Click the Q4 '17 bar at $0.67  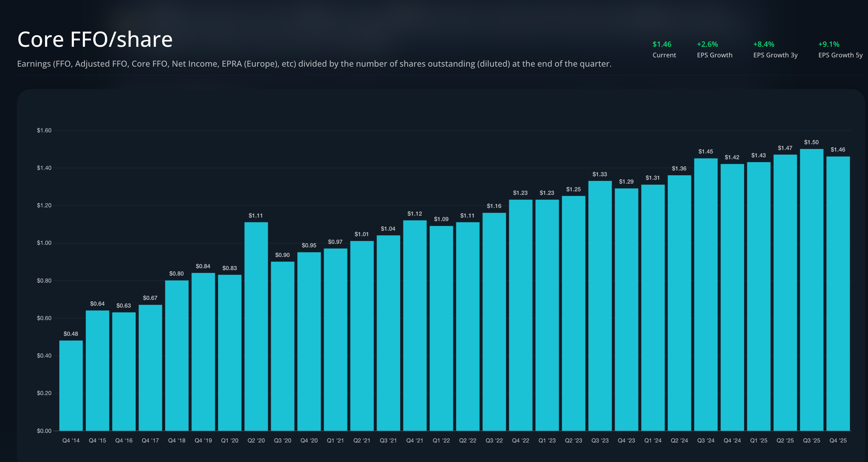(x=150, y=367)
